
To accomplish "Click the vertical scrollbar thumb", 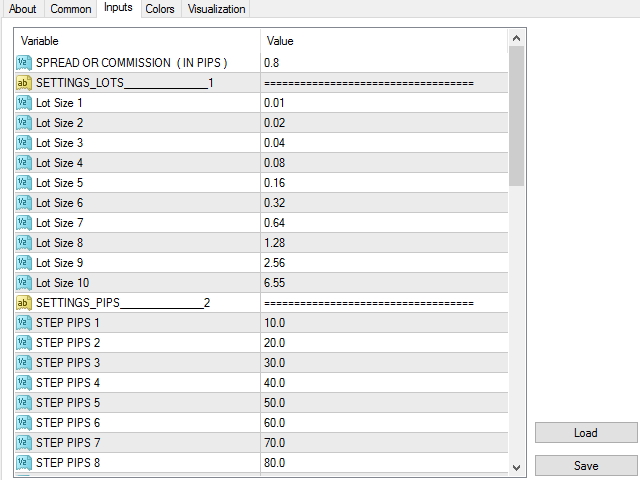I will pyautogui.click(x=516, y=116).
